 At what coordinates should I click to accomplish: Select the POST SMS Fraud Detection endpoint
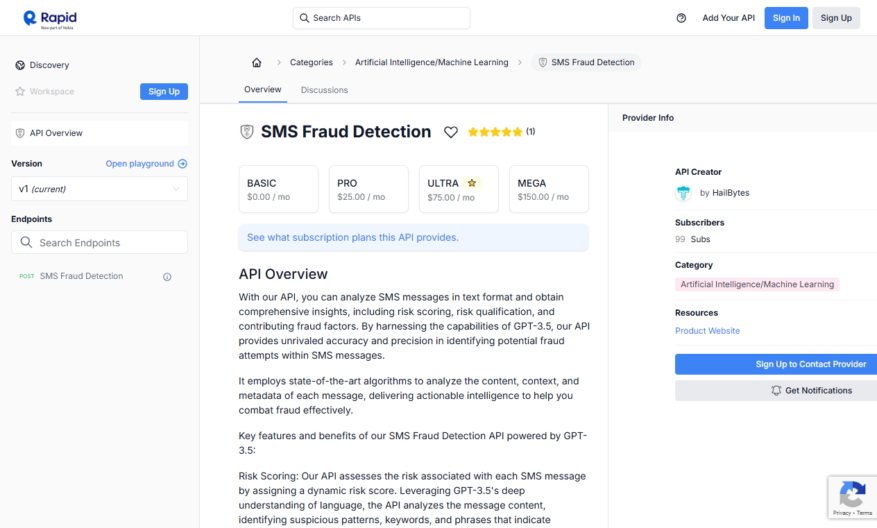(x=81, y=276)
